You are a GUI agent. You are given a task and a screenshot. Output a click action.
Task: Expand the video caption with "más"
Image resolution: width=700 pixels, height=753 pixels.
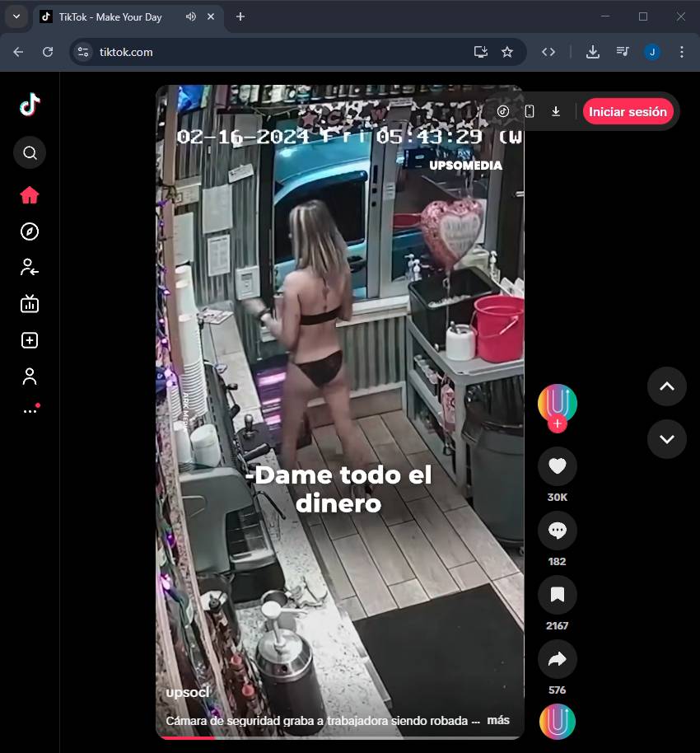click(x=498, y=720)
